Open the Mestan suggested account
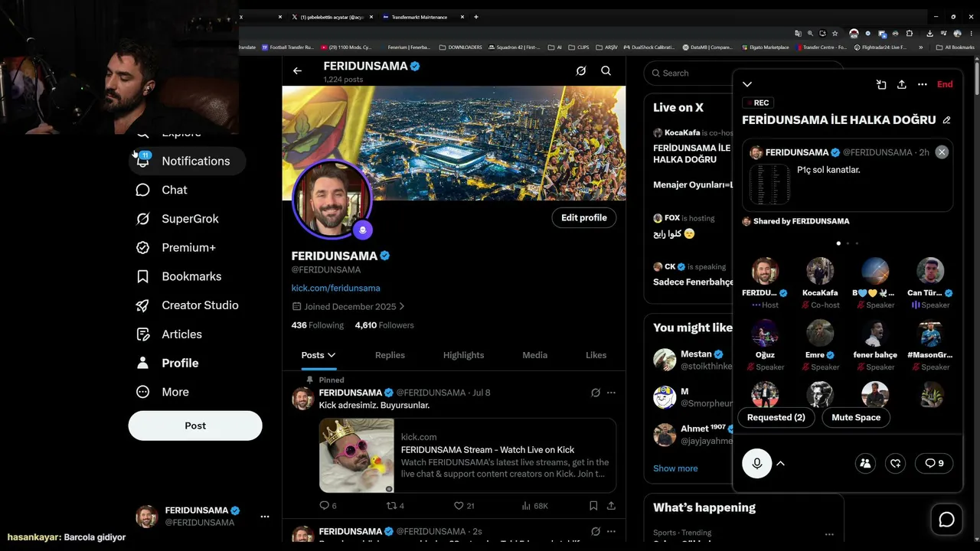 click(x=693, y=360)
